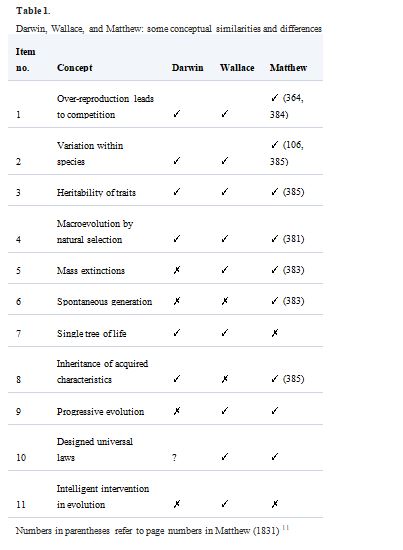
Task: Click Matthew's cross mark for Intelligent intervention
Action: coord(275,504)
